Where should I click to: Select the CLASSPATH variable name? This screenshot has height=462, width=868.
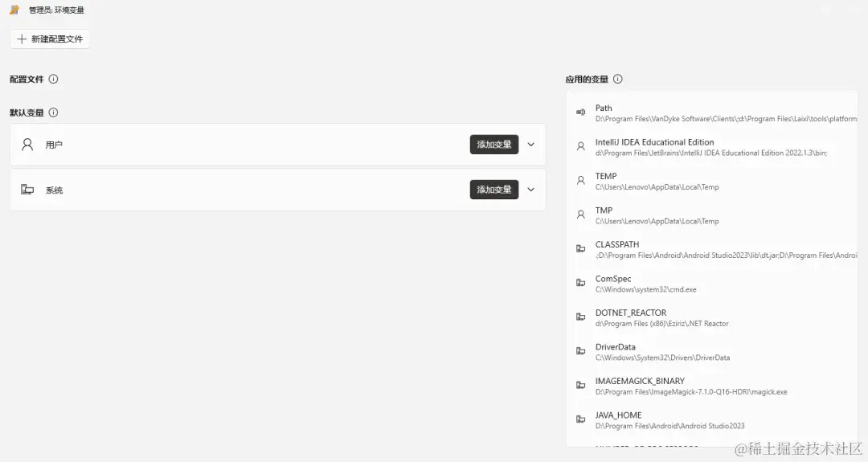[x=616, y=244]
